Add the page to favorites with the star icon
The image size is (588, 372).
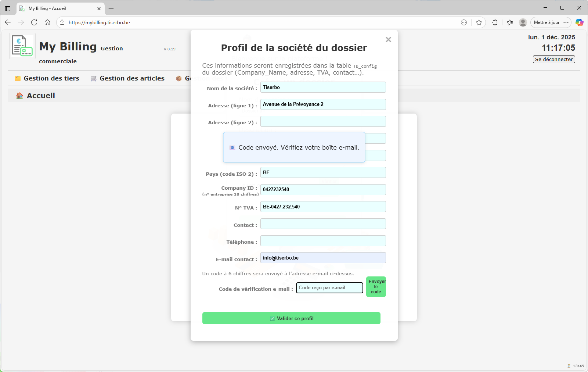479,22
